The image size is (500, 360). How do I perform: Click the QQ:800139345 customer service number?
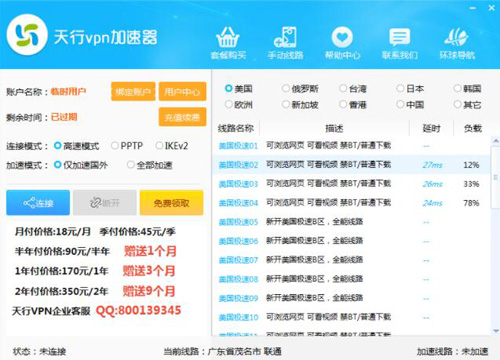138,310
